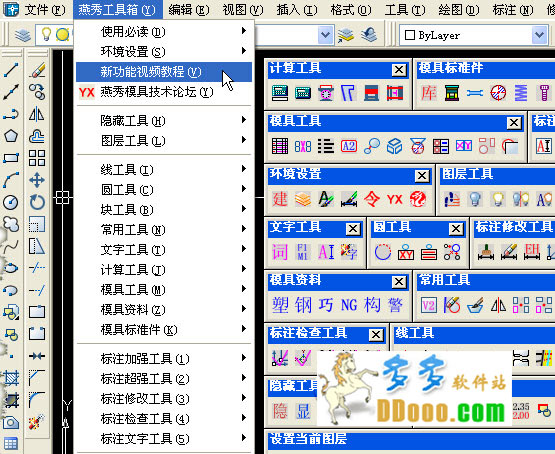Click the dashed circle icon in 圆工具
The height and width of the screenshot is (454, 555).
[383, 252]
